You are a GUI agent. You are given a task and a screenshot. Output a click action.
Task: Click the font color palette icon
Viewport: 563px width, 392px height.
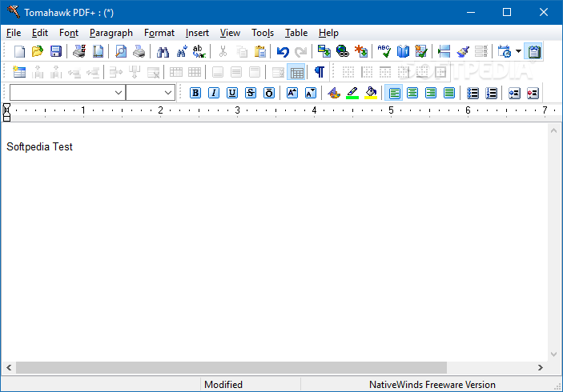pos(334,93)
